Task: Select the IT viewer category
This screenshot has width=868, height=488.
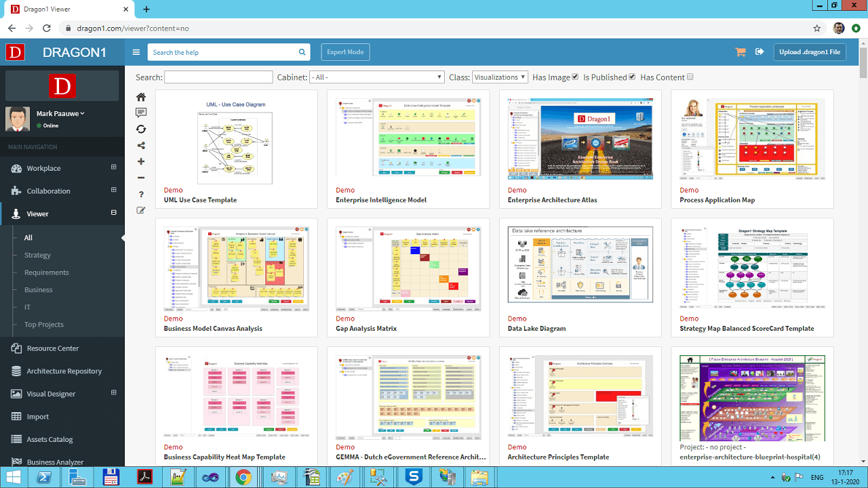Action: [28, 307]
